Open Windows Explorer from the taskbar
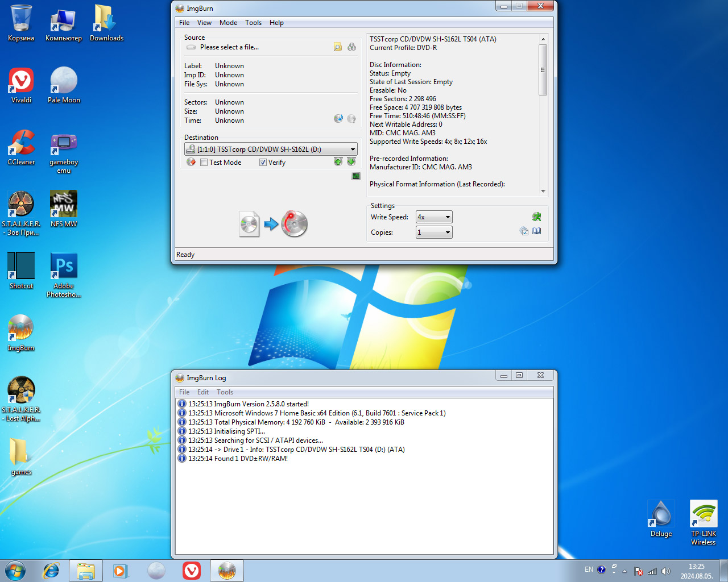This screenshot has width=728, height=582. [86, 571]
